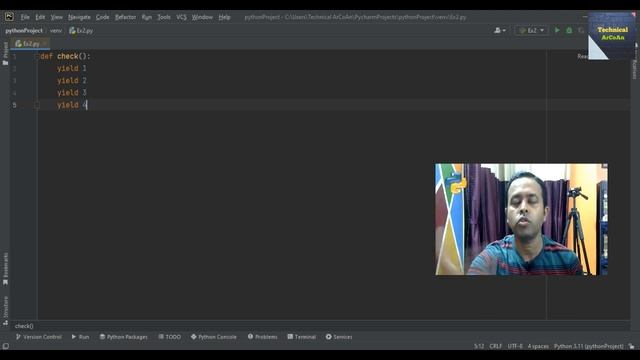Open the VCS menu
Viewport: 640px width, 360px height.
(181, 17)
